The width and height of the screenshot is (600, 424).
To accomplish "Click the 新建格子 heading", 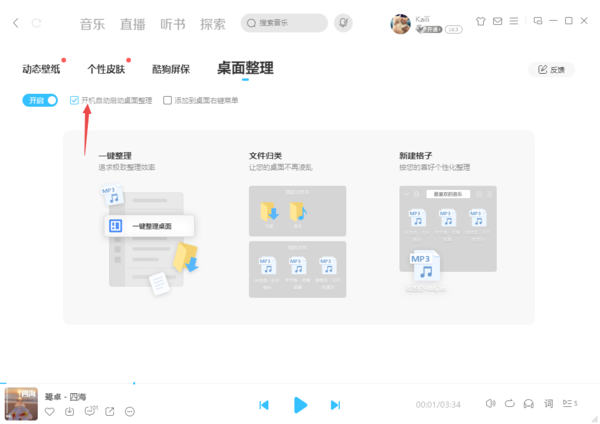I will click(416, 156).
